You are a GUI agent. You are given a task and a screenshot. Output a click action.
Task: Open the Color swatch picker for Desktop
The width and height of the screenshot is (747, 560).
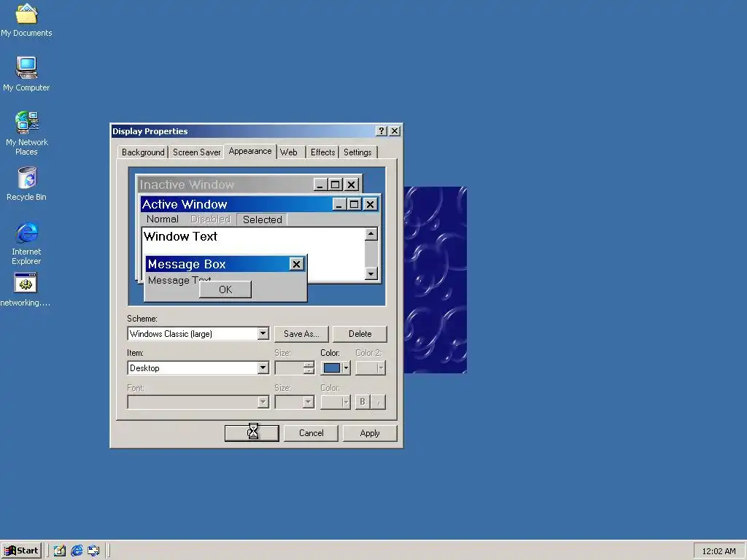(336, 367)
